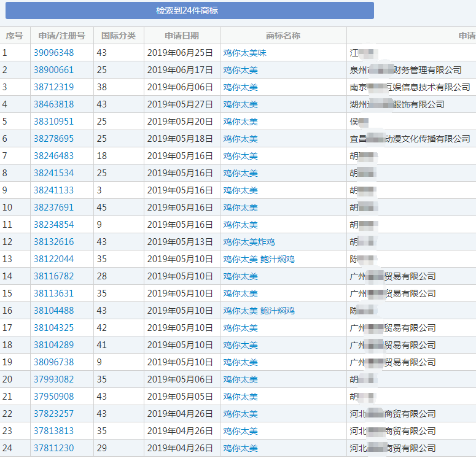Open registration number 37993082
This screenshot has height=458, width=476.
pyautogui.click(x=53, y=379)
